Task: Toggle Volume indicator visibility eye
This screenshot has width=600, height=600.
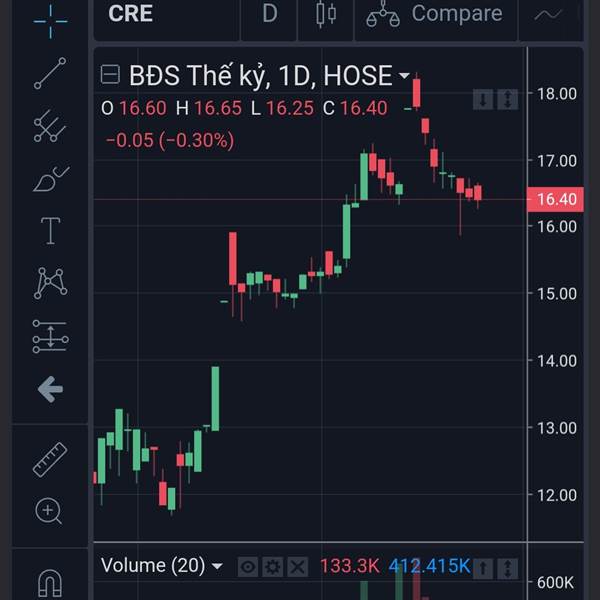Action: [248, 567]
